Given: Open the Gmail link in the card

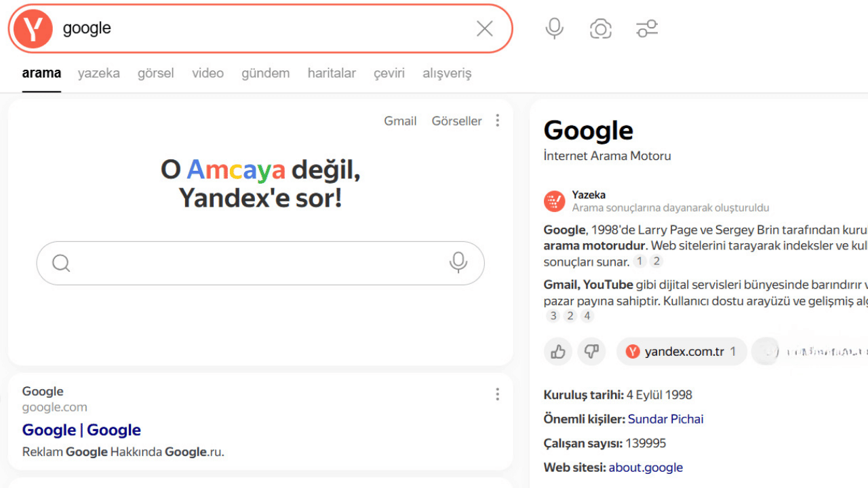Looking at the screenshot, I should point(400,121).
